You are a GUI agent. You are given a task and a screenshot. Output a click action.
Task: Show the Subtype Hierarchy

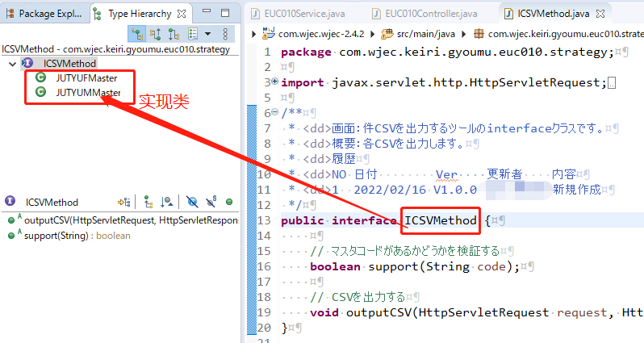(x=174, y=34)
